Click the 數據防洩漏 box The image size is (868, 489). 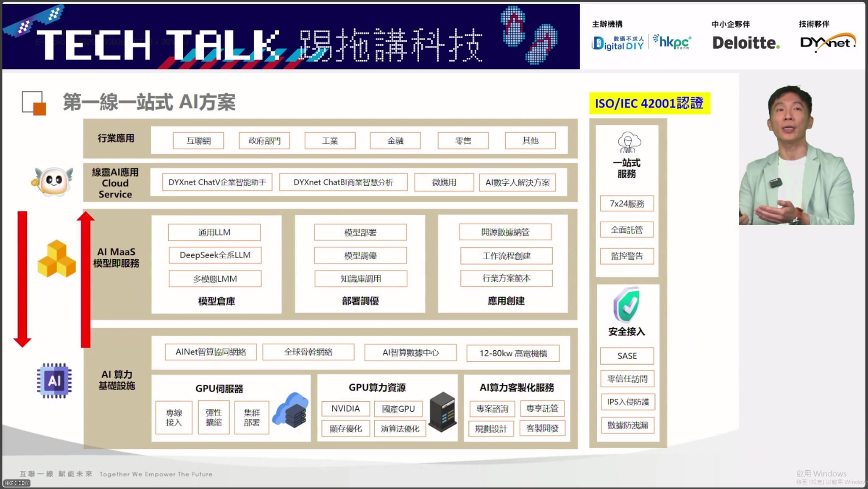(x=628, y=425)
